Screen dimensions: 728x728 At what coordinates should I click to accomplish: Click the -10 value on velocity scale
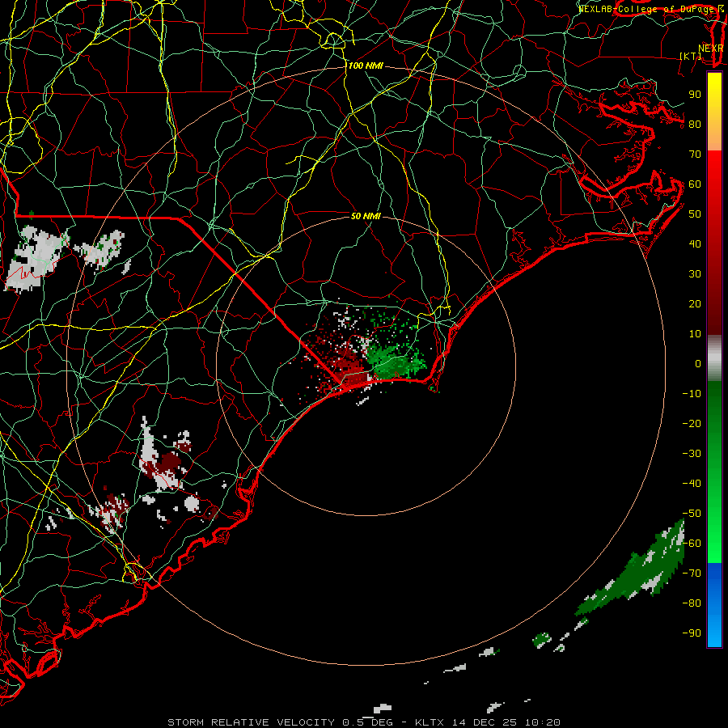692,394
